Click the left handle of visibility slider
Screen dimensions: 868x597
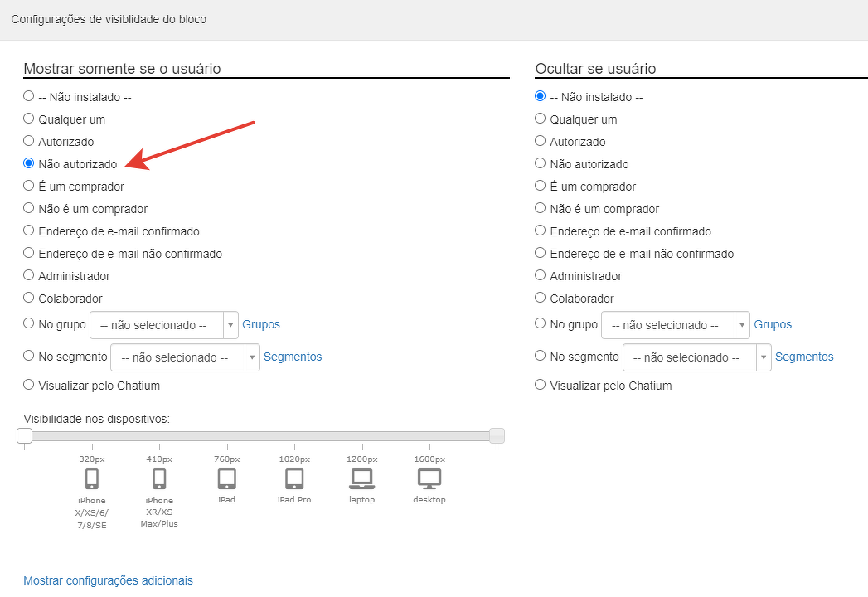pos(25,435)
